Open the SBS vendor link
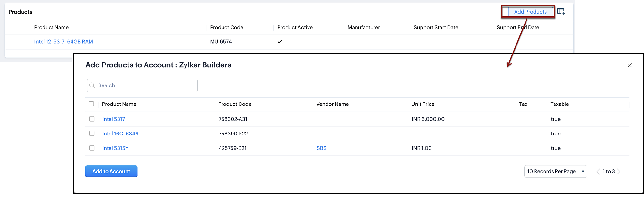Viewport: 644px width, 199px height. click(321, 148)
